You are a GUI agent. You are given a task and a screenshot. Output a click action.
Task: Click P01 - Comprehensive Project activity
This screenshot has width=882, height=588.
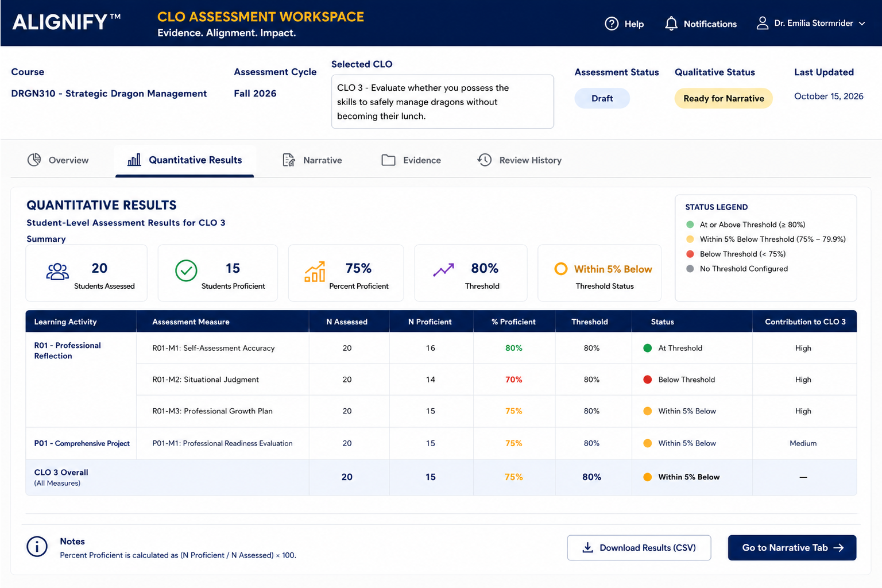(82, 443)
